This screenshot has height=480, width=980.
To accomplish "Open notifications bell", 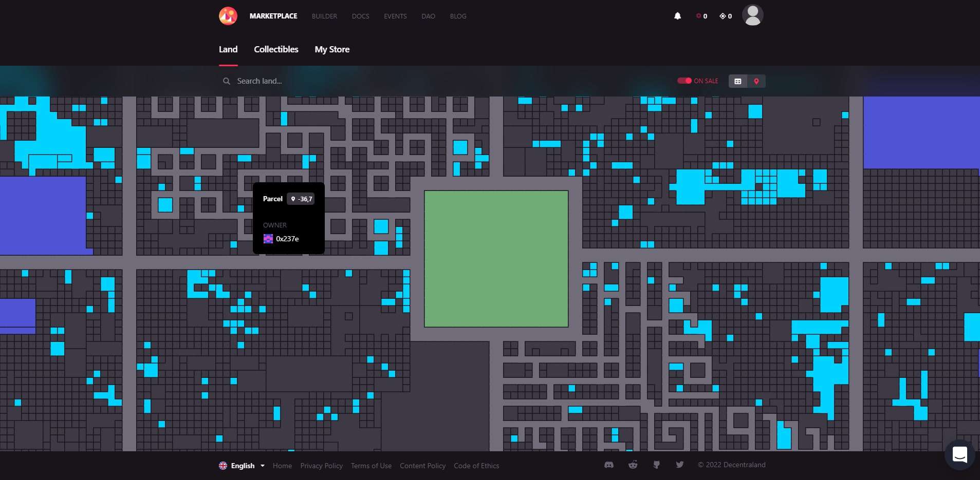I will (677, 16).
